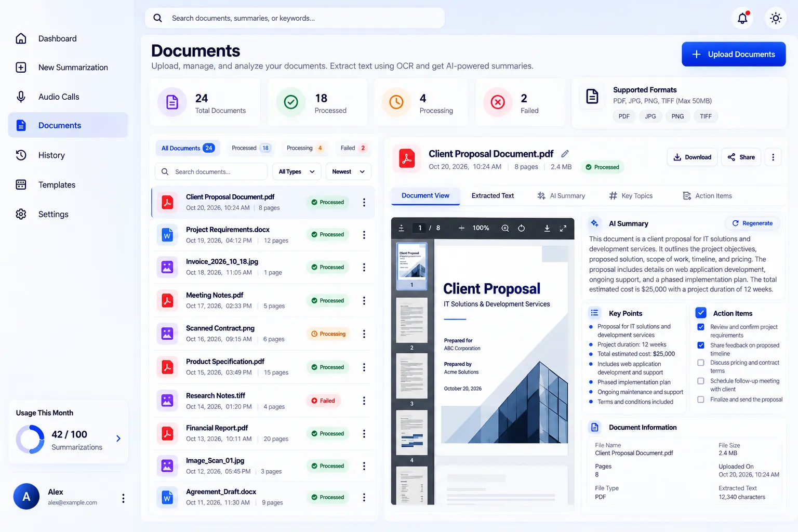Open New Summarization in sidebar
Viewport: 798px width, 532px height.
point(68,68)
